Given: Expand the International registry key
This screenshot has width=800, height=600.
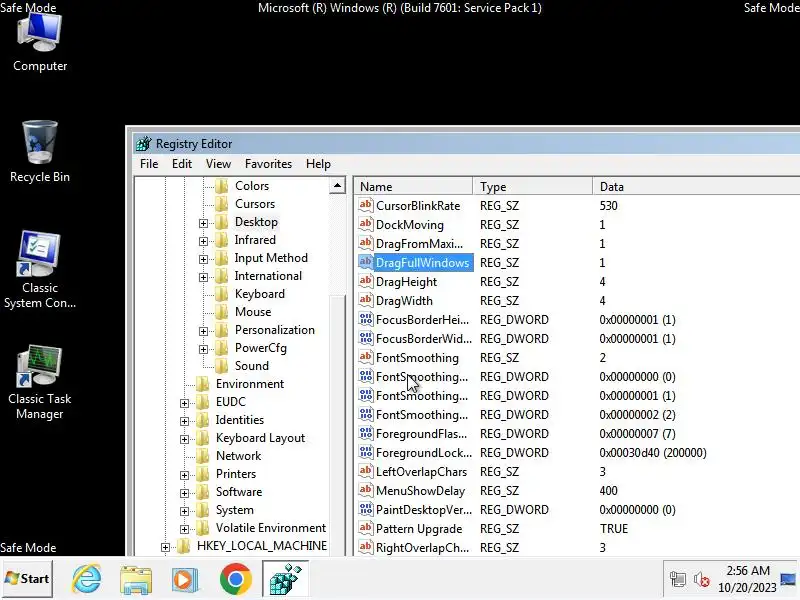Looking at the screenshot, I should pyautogui.click(x=203, y=277).
